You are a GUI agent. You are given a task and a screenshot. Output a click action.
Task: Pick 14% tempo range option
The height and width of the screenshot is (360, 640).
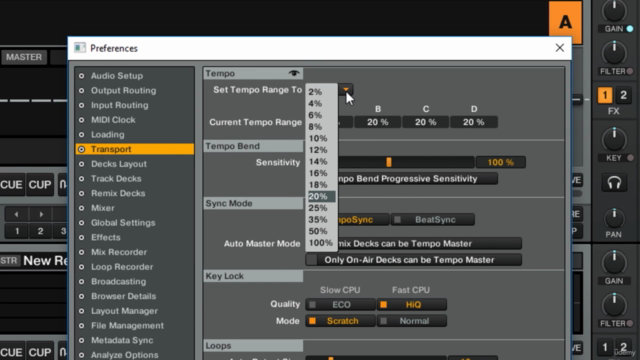coord(318,162)
